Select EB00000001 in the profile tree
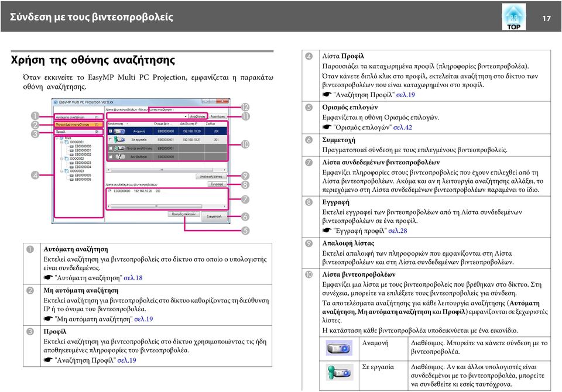Screen dimensions: 562x392 [x=83, y=150]
